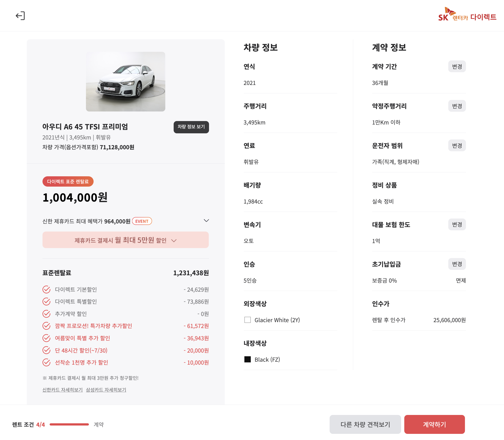
Task: Click the Audi A6 car thumbnail image
Action: coord(126,82)
